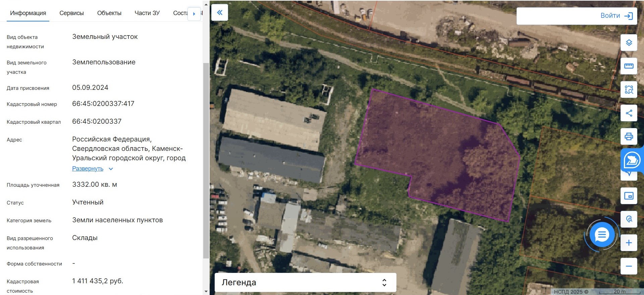This screenshot has height=295, width=644.
Task: Select the Части ЗУ tab
Action: click(x=147, y=13)
